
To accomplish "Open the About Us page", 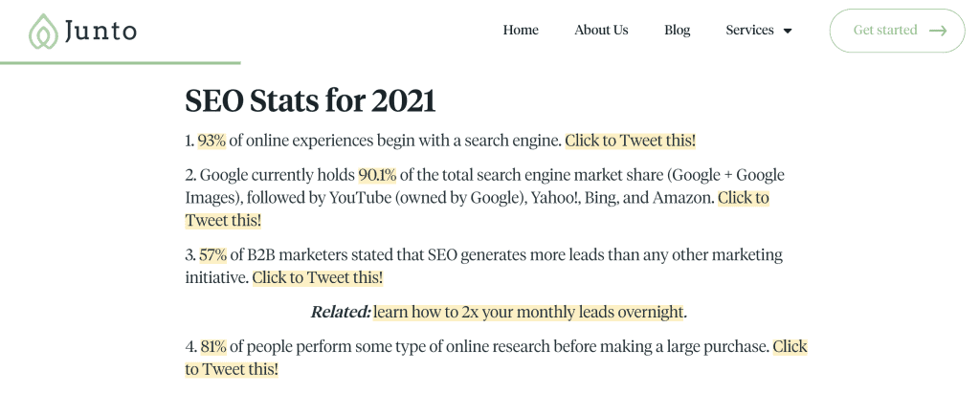I will [601, 30].
